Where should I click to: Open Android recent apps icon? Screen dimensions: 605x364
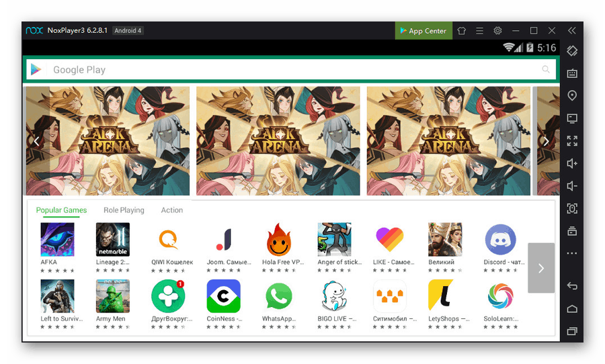click(x=572, y=331)
